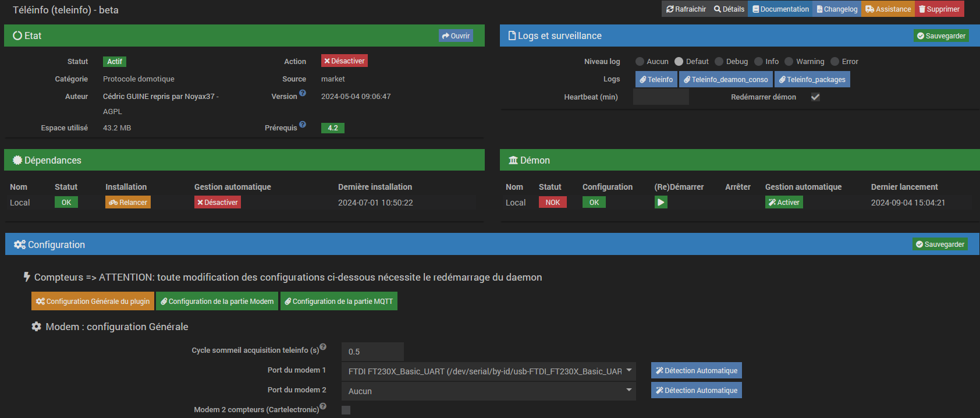Click the Actif status badge
Image resolution: width=980 pixels, height=418 pixels.
[115, 61]
